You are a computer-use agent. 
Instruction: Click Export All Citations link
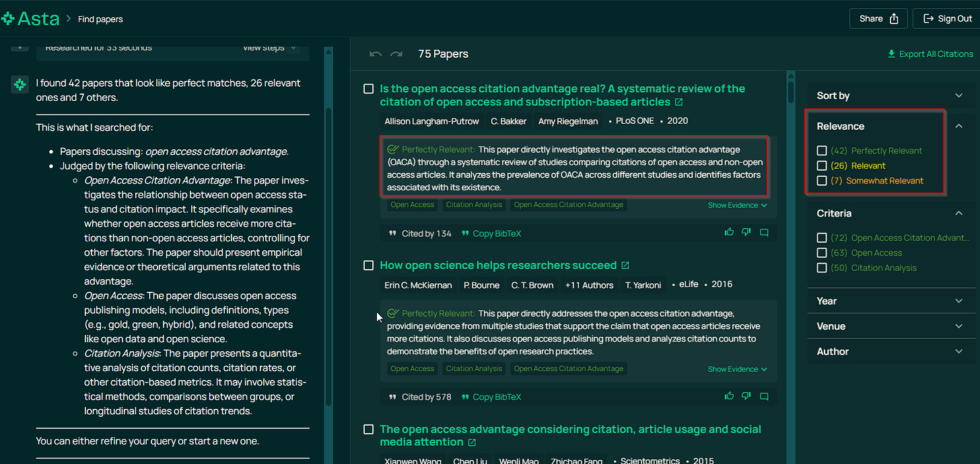pos(931,54)
